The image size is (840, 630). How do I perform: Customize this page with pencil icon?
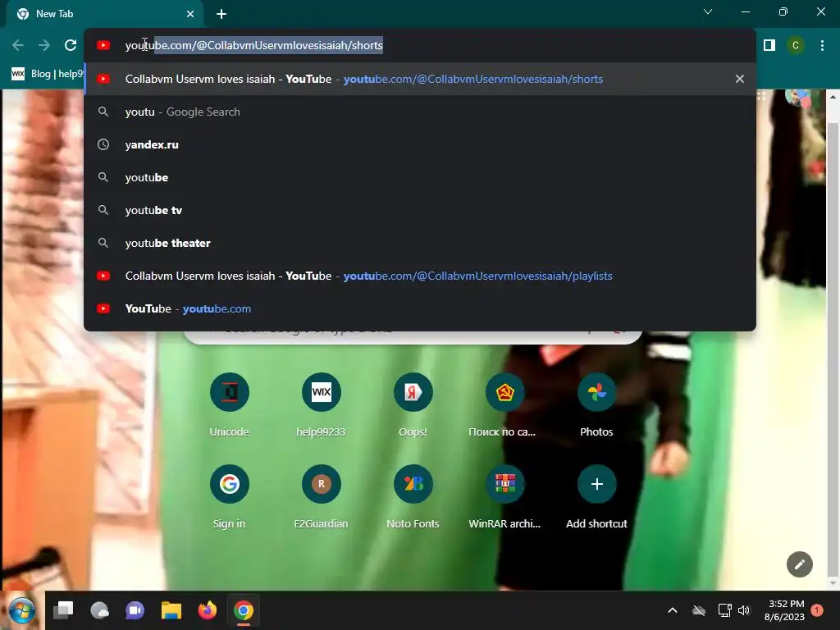click(x=799, y=564)
